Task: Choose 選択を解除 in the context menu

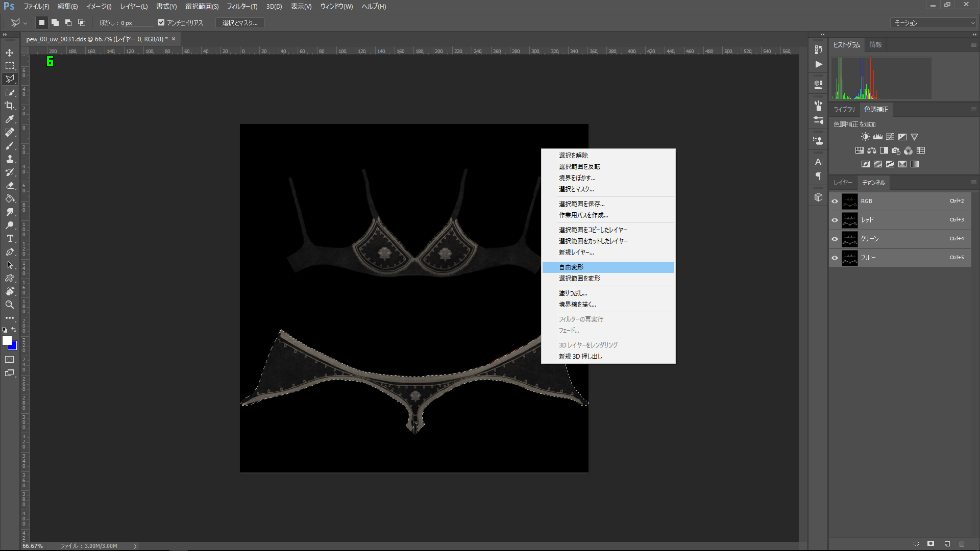Action: tap(573, 155)
